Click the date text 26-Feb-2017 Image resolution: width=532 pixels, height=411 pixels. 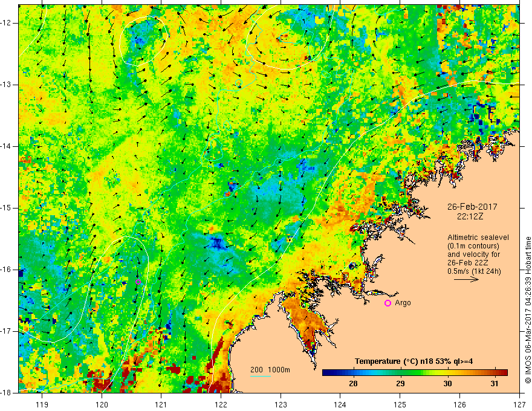click(x=472, y=207)
